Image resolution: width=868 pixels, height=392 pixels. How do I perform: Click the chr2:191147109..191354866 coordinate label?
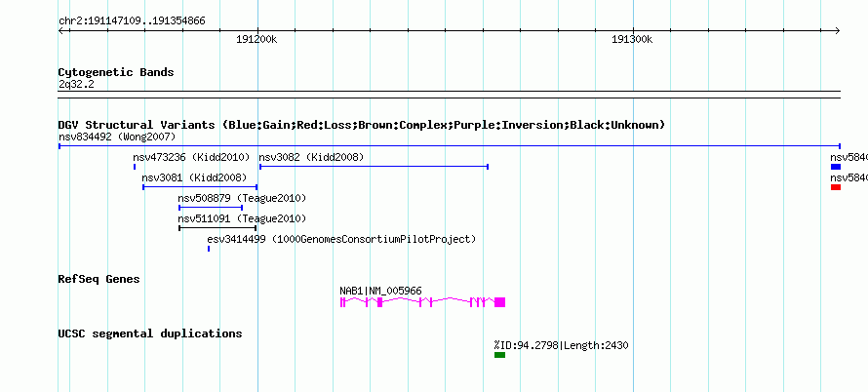tap(132, 21)
